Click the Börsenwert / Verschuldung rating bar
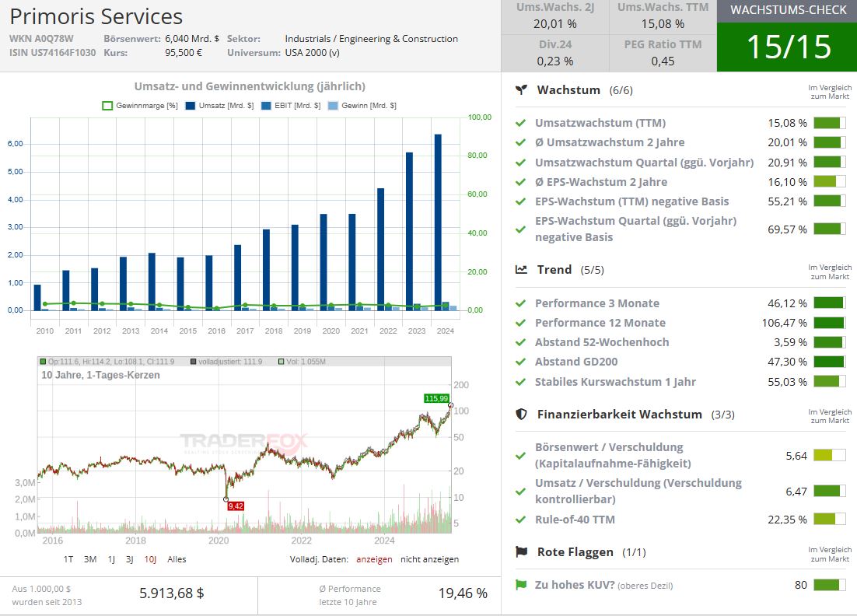 point(829,456)
